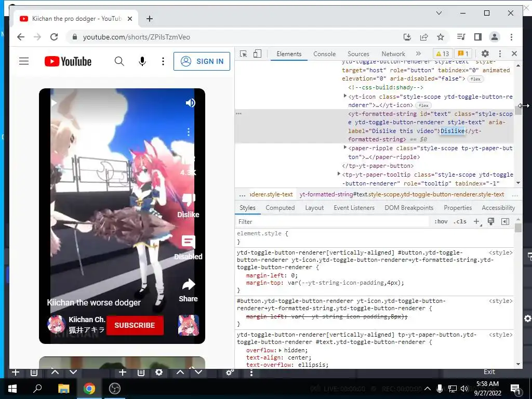Bookmark this page with the star
532x399 pixels.
[x=441, y=37]
